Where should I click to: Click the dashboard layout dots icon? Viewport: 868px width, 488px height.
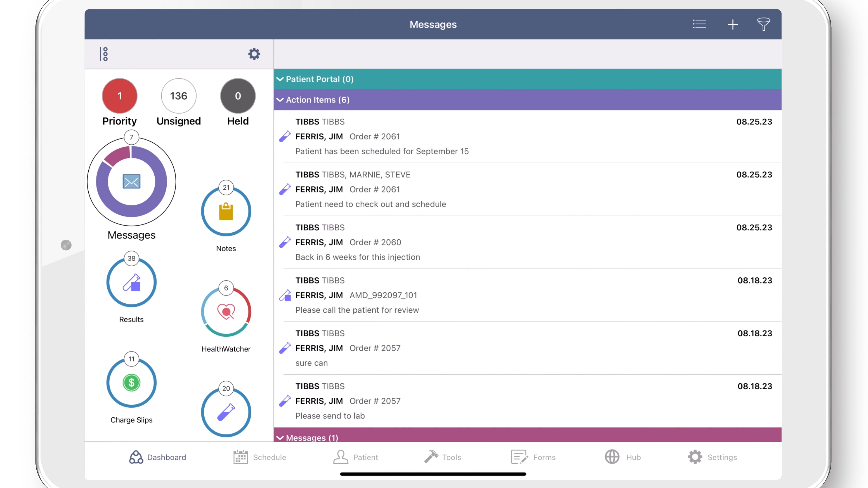(104, 54)
